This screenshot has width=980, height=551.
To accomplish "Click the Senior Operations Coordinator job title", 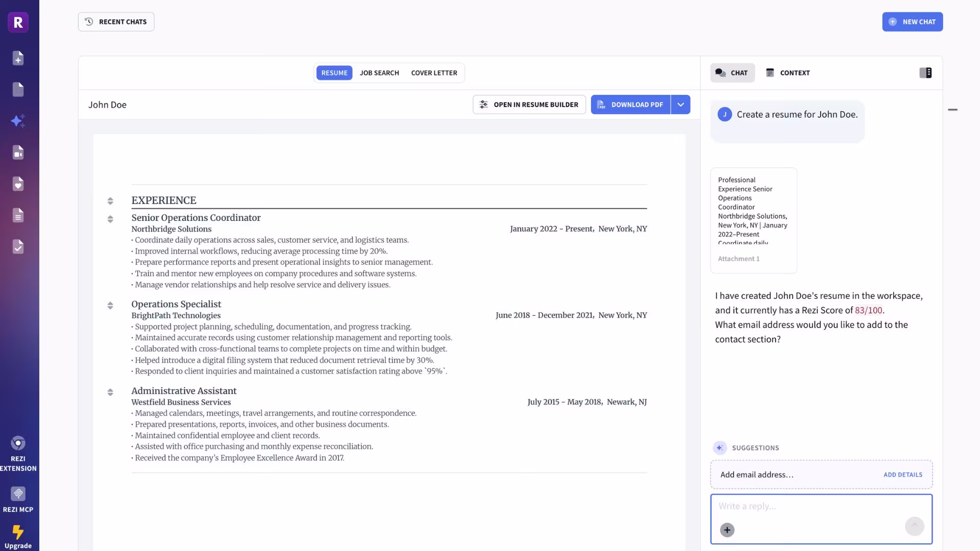I will [x=195, y=218].
